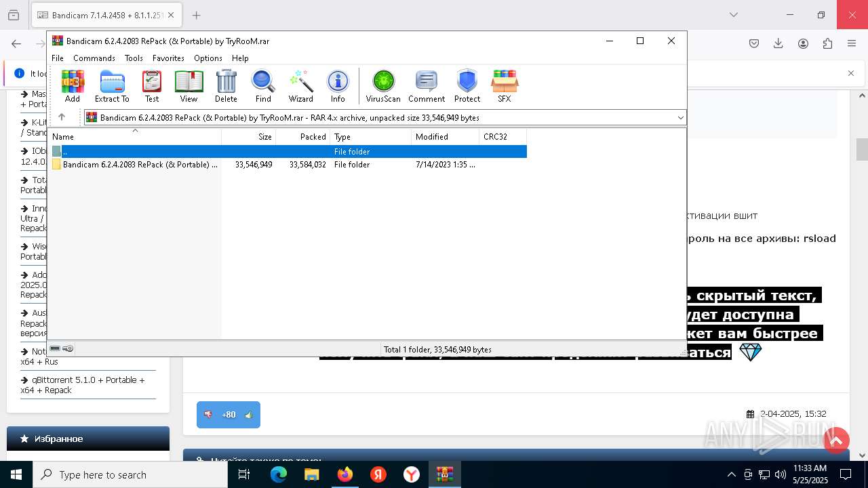Open the browser extensions puzzle icon

pos(827,43)
